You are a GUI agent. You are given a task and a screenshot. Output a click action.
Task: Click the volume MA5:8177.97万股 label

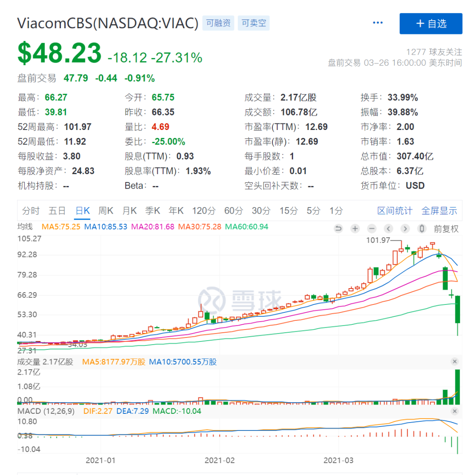coord(114,362)
